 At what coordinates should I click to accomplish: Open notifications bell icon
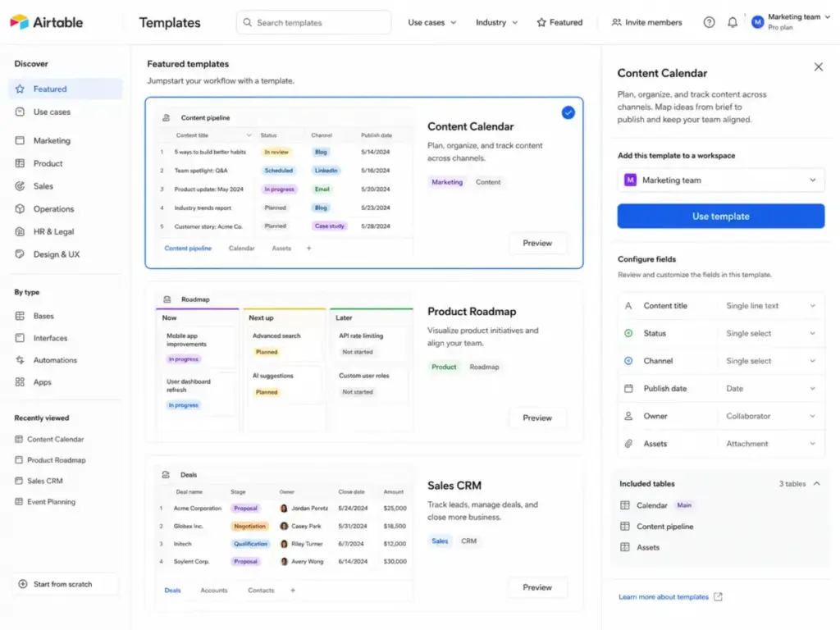(x=733, y=22)
